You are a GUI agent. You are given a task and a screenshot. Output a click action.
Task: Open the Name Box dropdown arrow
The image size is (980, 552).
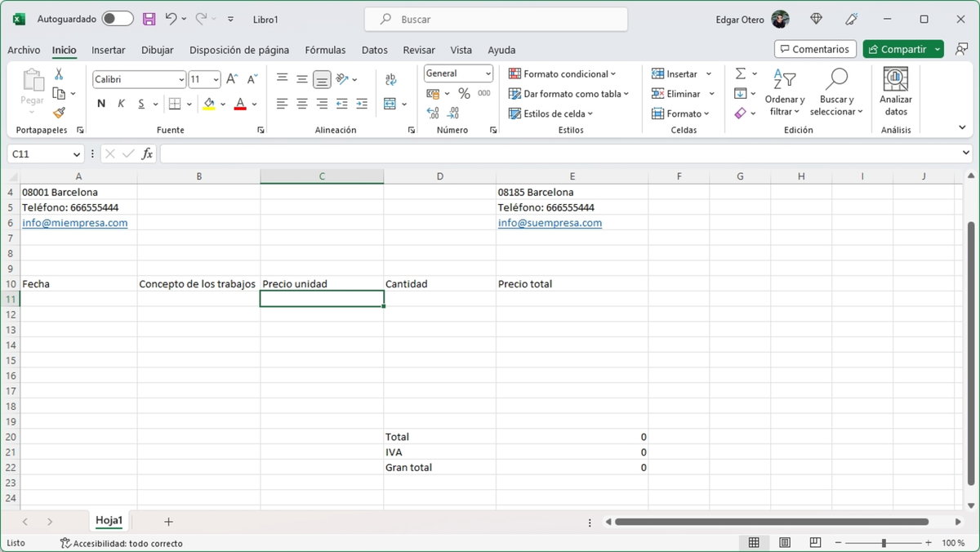point(77,154)
